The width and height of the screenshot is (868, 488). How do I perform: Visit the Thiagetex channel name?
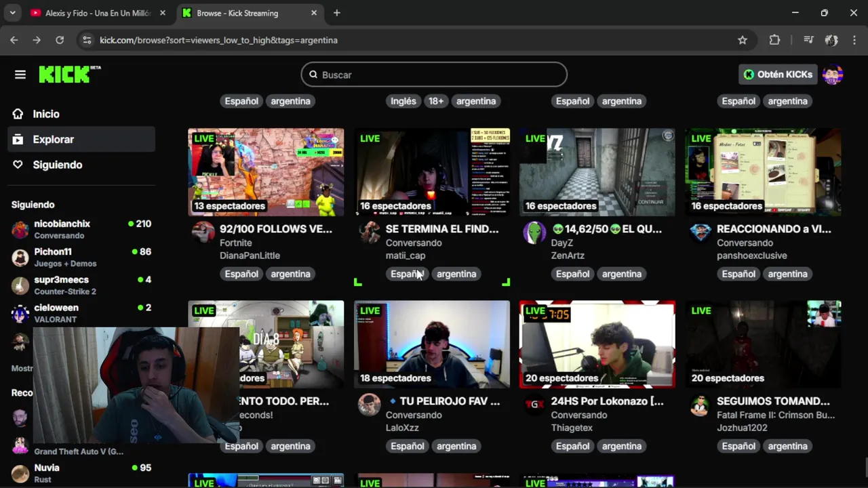pos(572,428)
